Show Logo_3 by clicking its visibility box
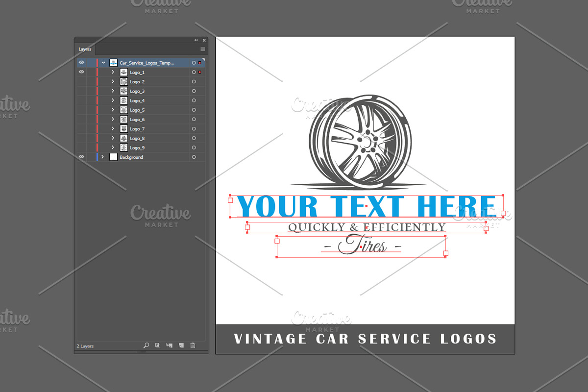The height and width of the screenshot is (392, 588). [x=81, y=91]
